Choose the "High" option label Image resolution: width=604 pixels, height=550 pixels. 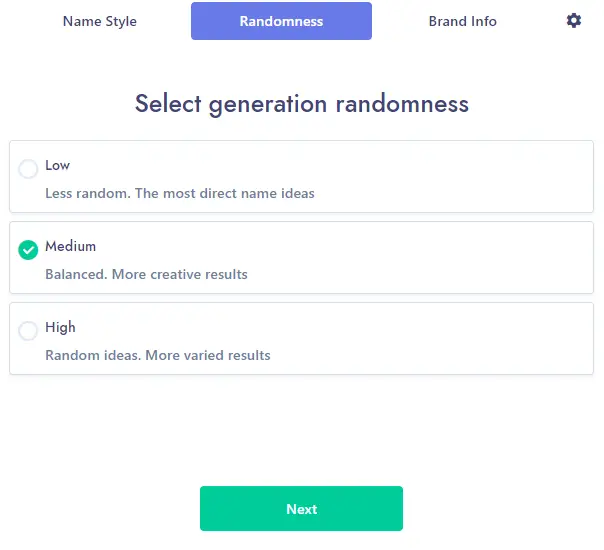coord(60,327)
